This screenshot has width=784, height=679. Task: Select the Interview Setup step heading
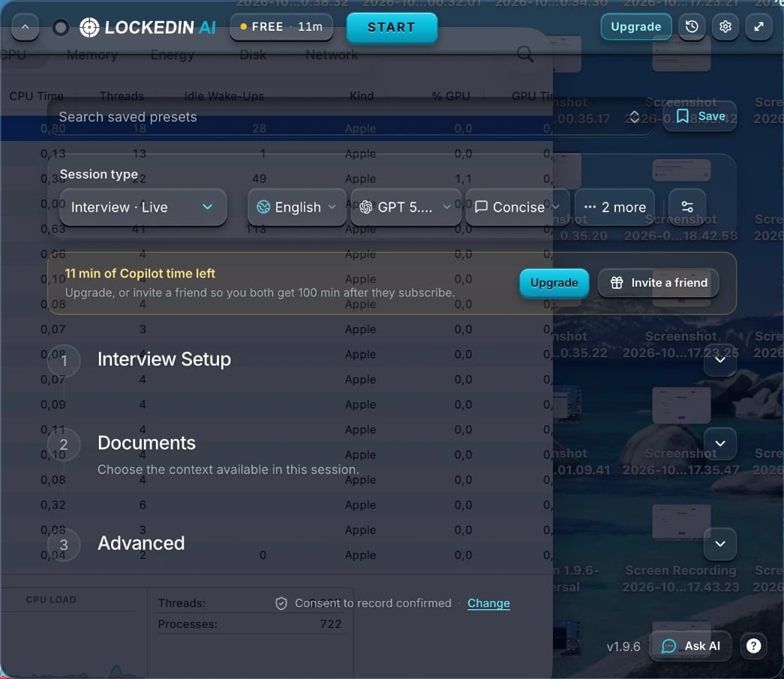164,359
